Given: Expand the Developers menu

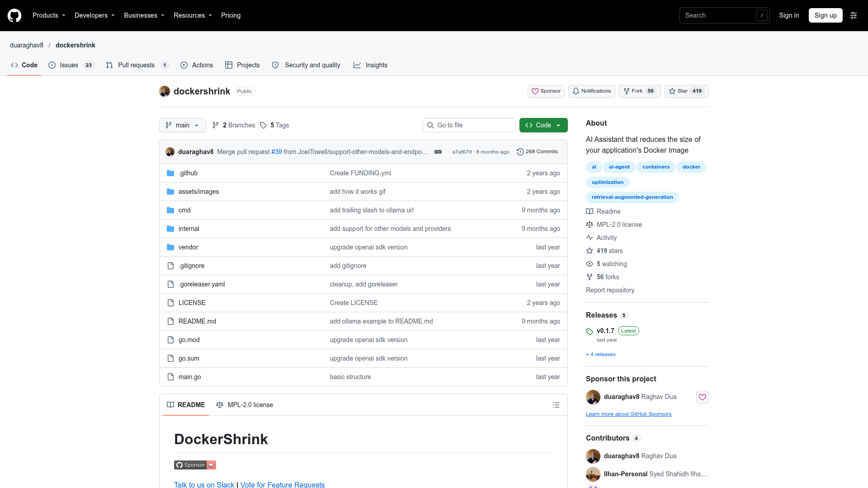Looking at the screenshot, I should pyautogui.click(x=94, y=15).
